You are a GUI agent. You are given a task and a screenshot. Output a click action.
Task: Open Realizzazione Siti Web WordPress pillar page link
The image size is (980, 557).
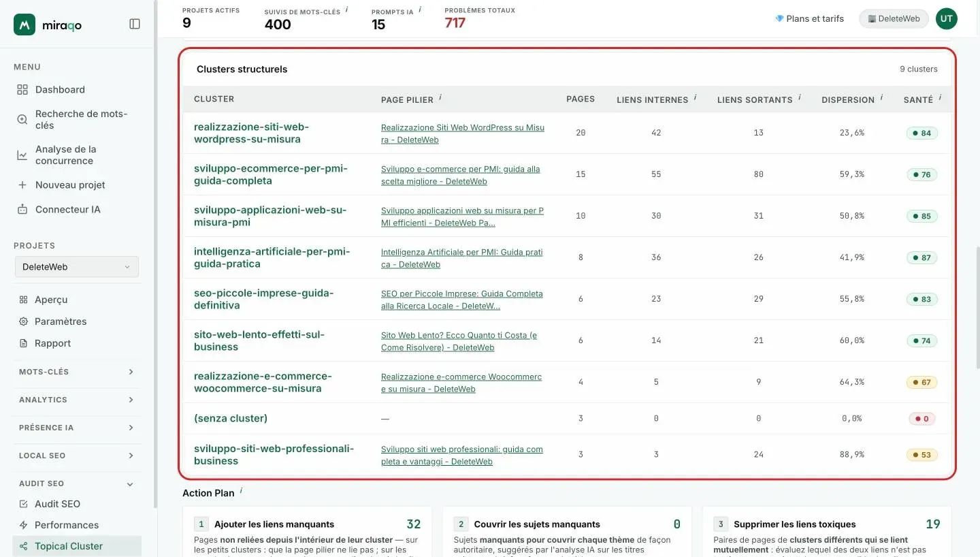[x=463, y=133]
